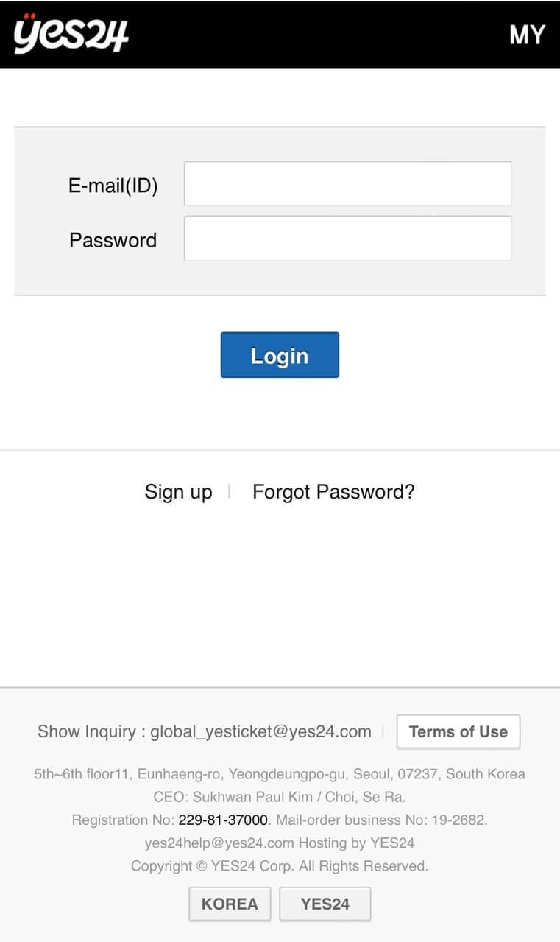The height and width of the screenshot is (942, 560).
Task: Click the Eunhaeng-ro address line
Action: click(280, 774)
